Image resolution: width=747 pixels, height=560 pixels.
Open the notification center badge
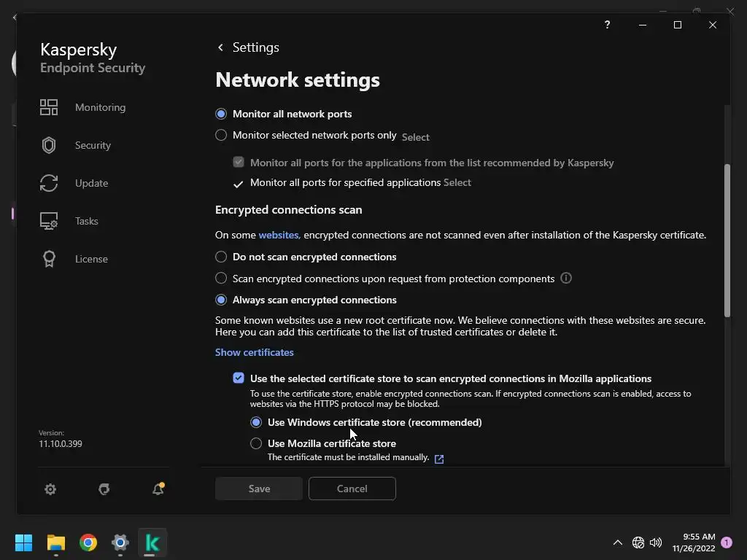click(727, 542)
